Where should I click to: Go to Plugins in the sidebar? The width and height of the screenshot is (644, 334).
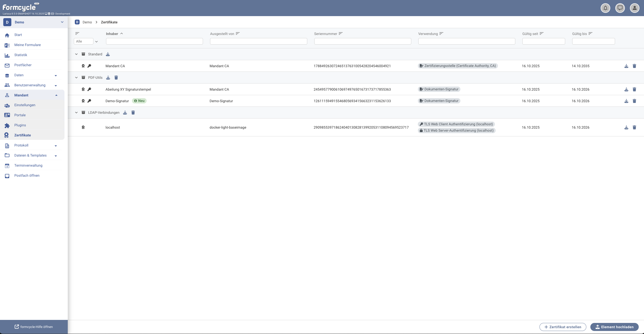pos(20,125)
